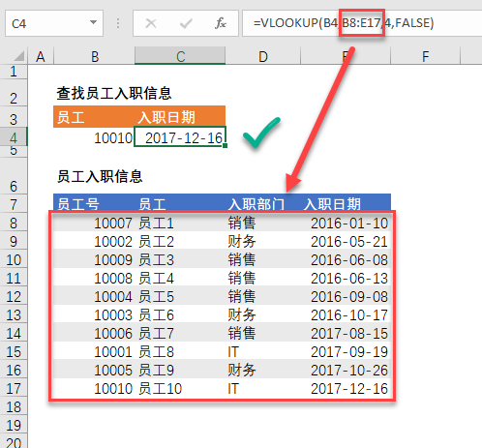
Task: Select column C header
Action: point(180,57)
